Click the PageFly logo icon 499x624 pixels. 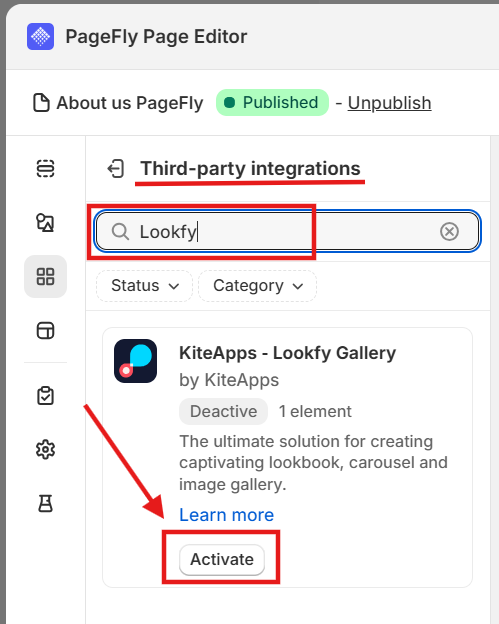pyautogui.click(x=41, y=37)
